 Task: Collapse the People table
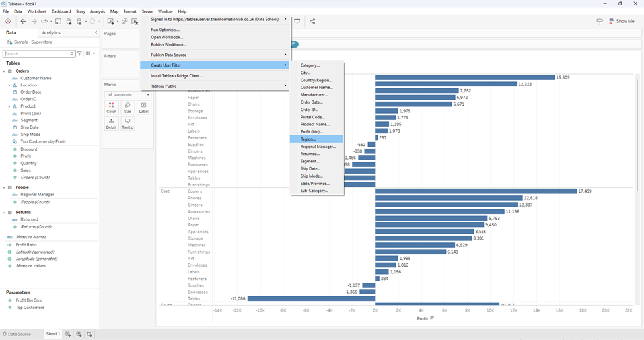(x=4, y=187)
